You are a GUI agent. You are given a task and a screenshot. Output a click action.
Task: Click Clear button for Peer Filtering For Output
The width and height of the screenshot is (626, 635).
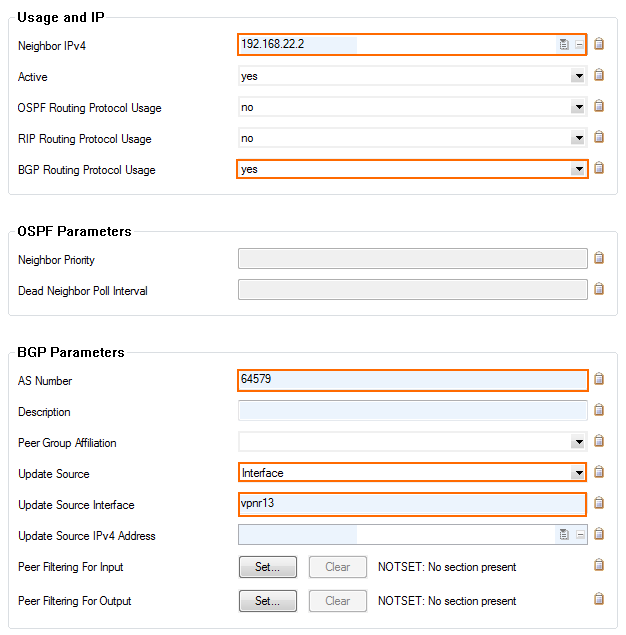coord(338,601)
